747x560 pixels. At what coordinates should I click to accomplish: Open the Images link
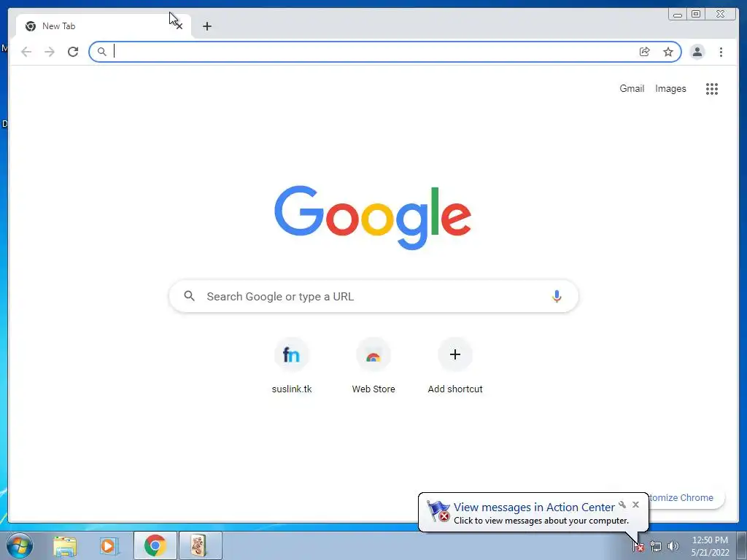pyautogui.click(x=670, y=88)
